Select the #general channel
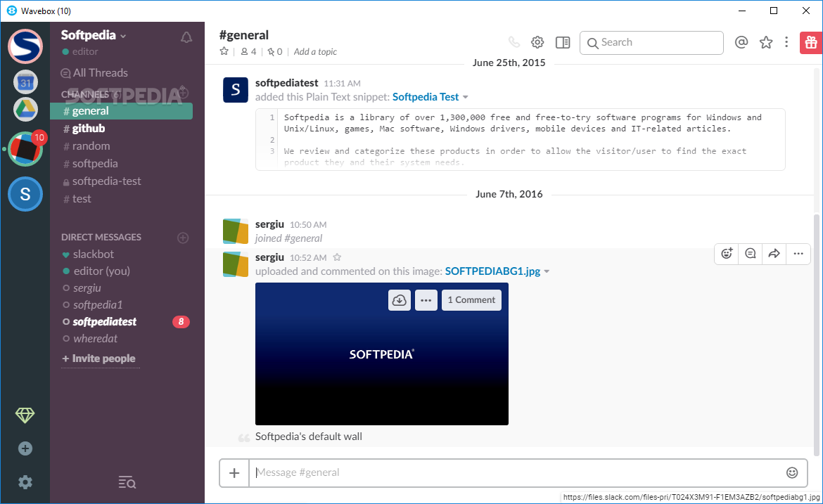 [x=121, y=111]
